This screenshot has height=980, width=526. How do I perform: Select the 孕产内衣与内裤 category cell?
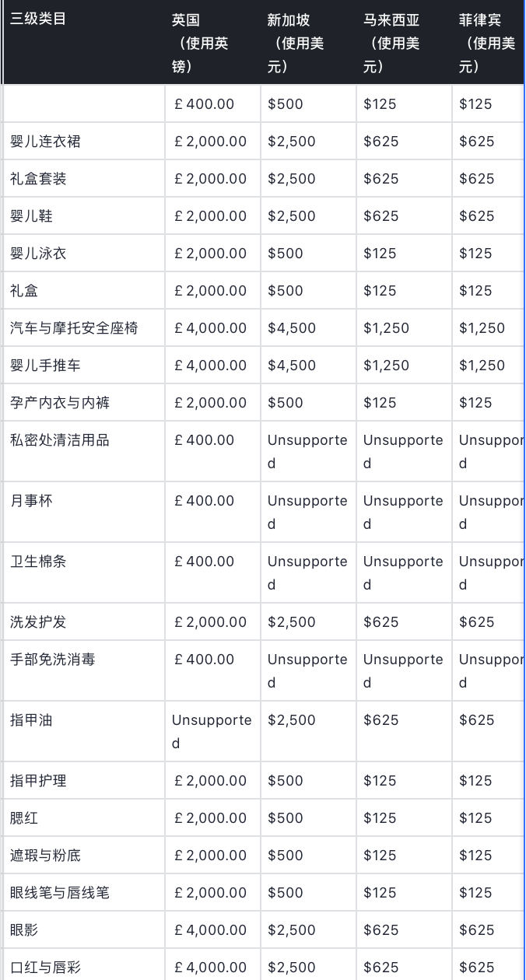pyautogui.click(x=60, y=403)
